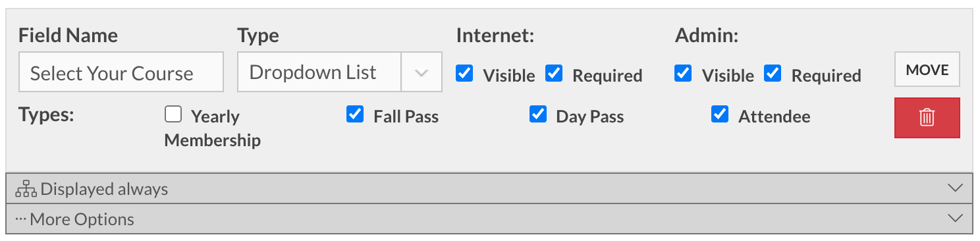The height and width of the screenshot is (241, 980).
Task: Click the ellipsis icon beside More Options
Action: click(x=20, y=219)
